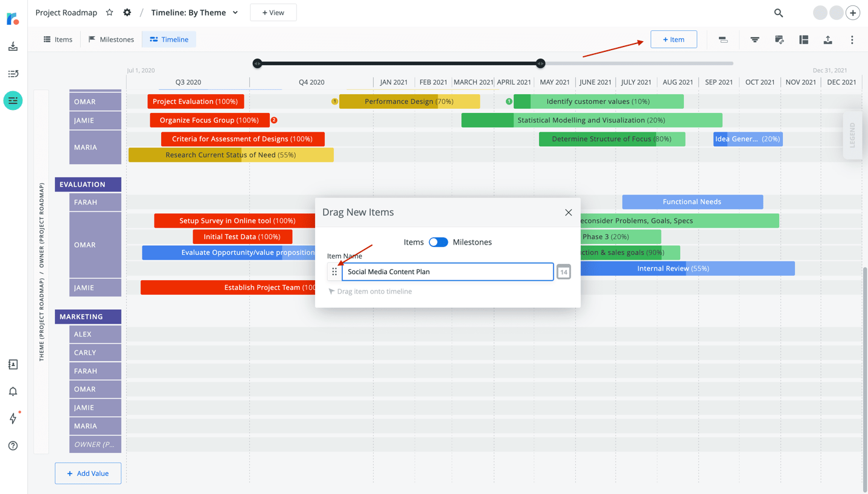Select the layout panels icon in the toolbar
Image resolution: width=868 pixels, height=494 pixels.
tap(803, 39)
